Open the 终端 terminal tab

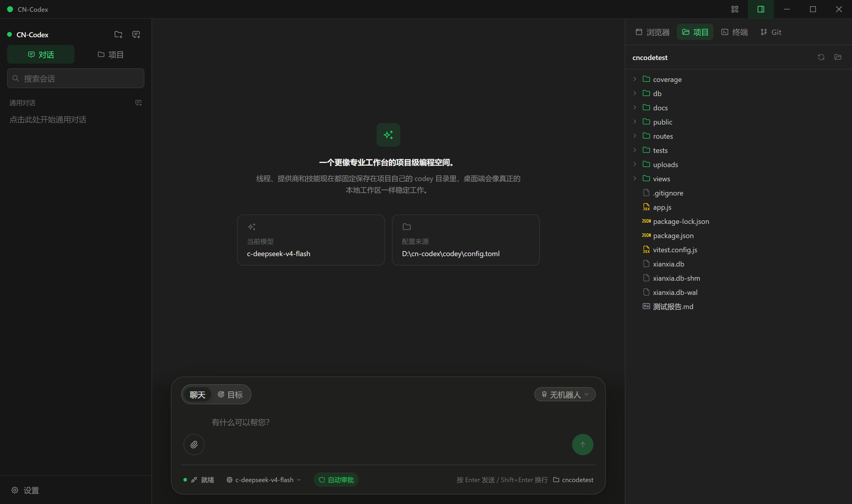(x=734, y=32)
